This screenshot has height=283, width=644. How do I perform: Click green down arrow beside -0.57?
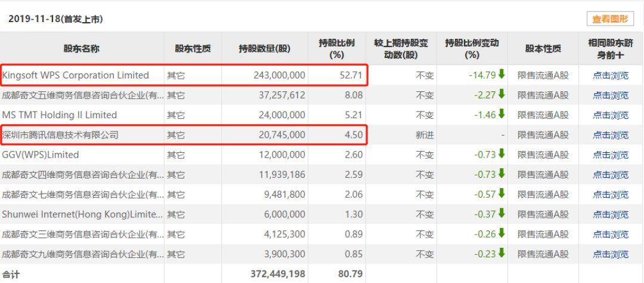point(501,194)
